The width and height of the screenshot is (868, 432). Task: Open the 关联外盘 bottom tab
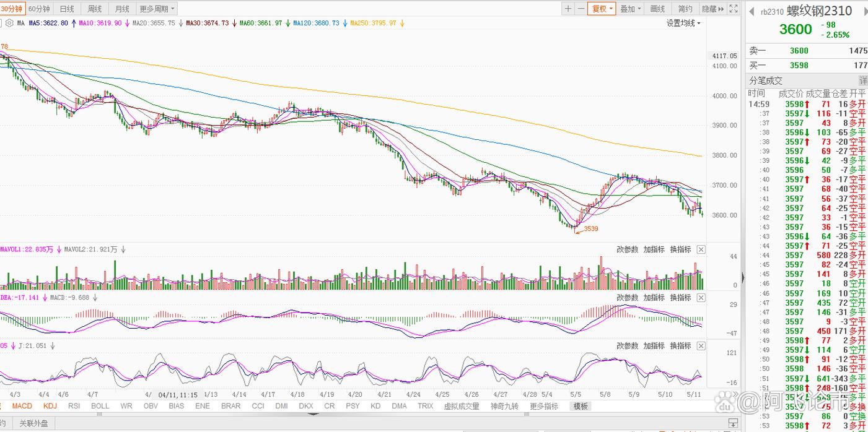33,424
